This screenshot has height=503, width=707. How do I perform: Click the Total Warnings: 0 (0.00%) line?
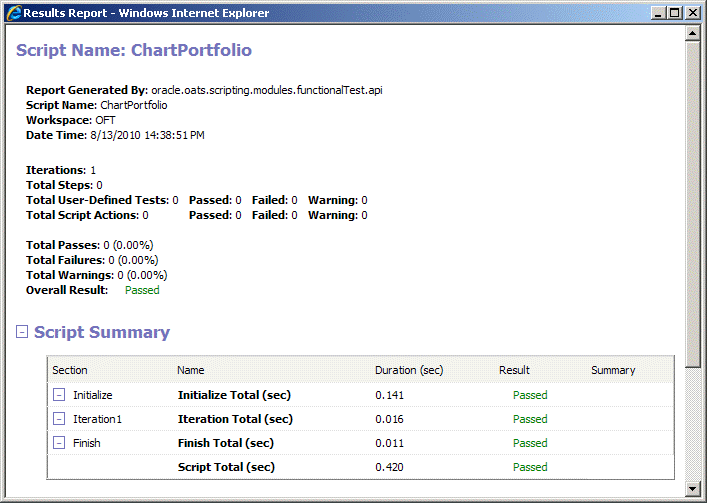pyautogui.click(x=96, y=275)
